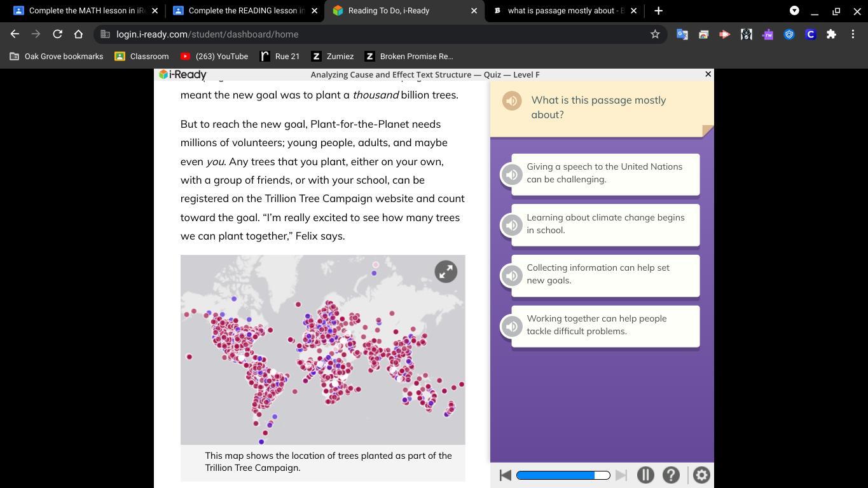Click the quiz progress bar

pyautogui.click(x=563, y=475)
